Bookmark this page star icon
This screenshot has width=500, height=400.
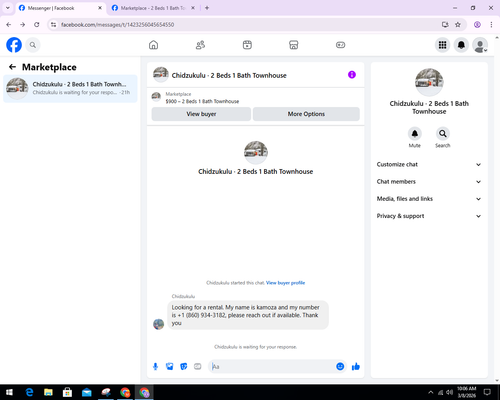[x=458, y=25]
